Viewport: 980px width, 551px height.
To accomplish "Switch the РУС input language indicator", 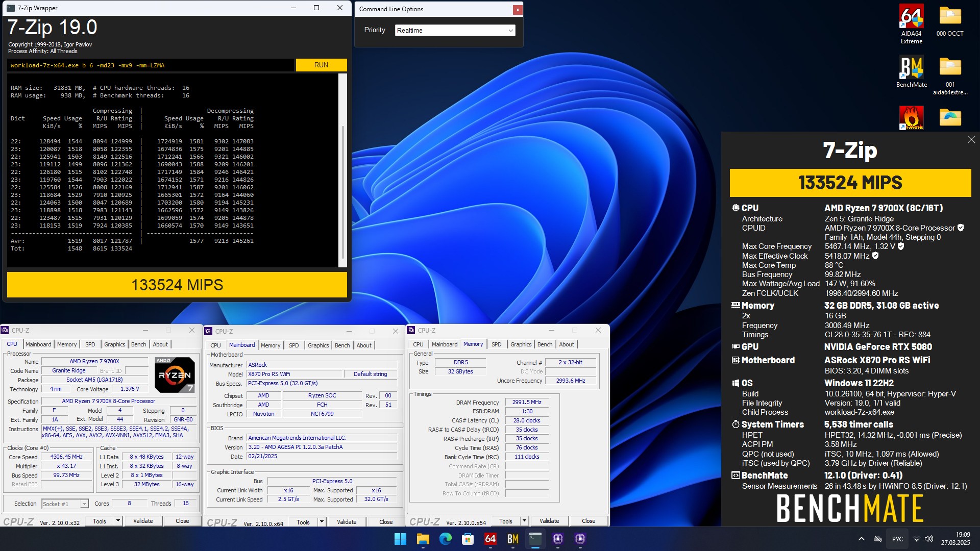I will click(897, 539).
